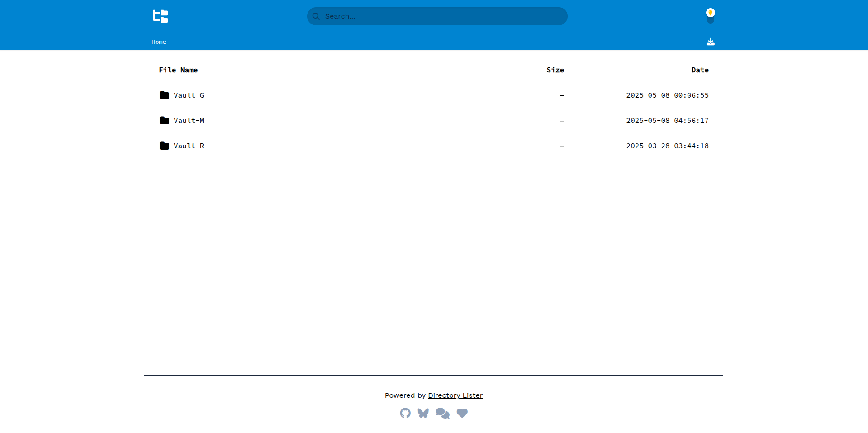Go to Home breadcrumb
Screen dimensions: 868x433
pos(159,42)
